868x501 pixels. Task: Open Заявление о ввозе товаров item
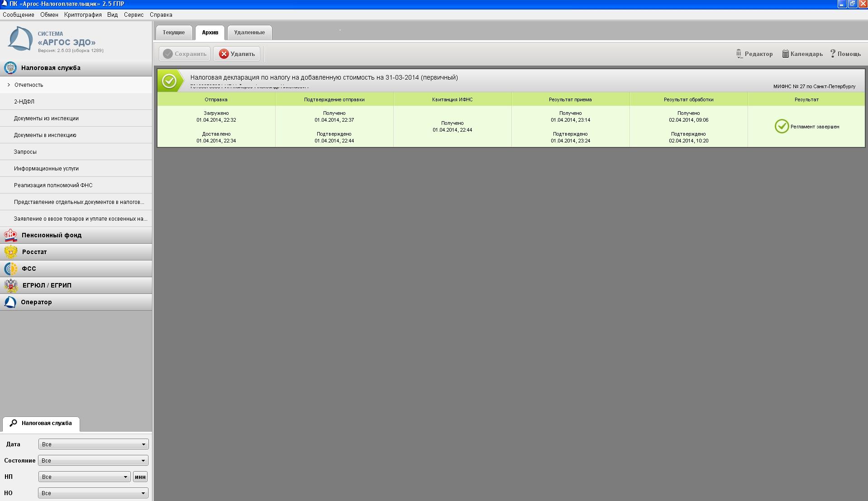pos(76,219)
